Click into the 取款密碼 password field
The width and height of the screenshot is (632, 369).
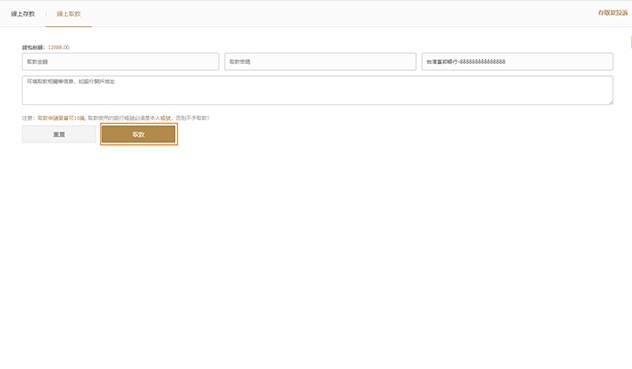(x=320, y=62)
